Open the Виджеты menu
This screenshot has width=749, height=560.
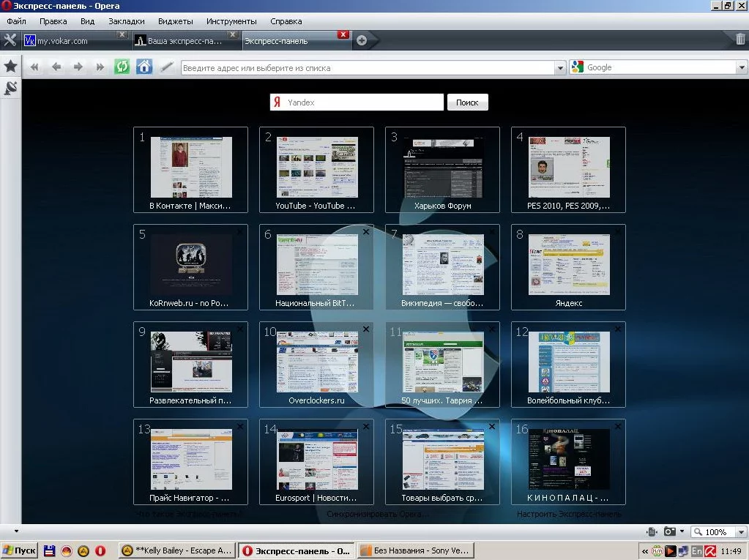(x=175, y=21)
